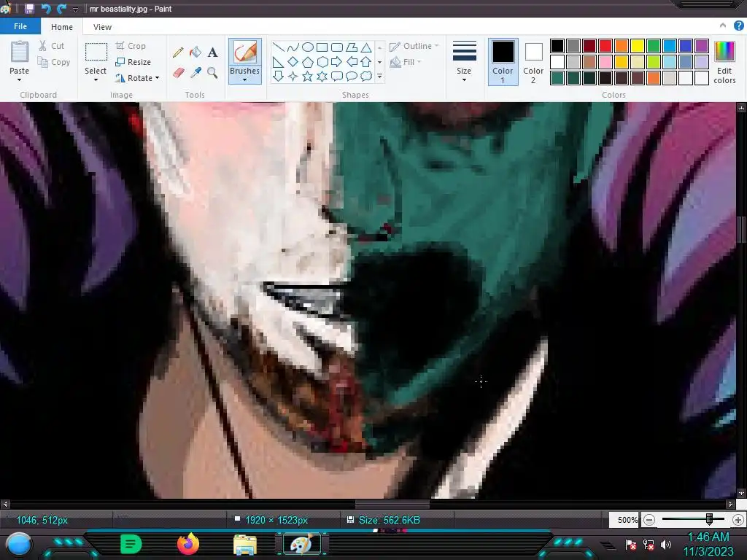Open Firefox from the taskbar
The height and width of the screenshot is (560, 747).
[x=188, y=544]
